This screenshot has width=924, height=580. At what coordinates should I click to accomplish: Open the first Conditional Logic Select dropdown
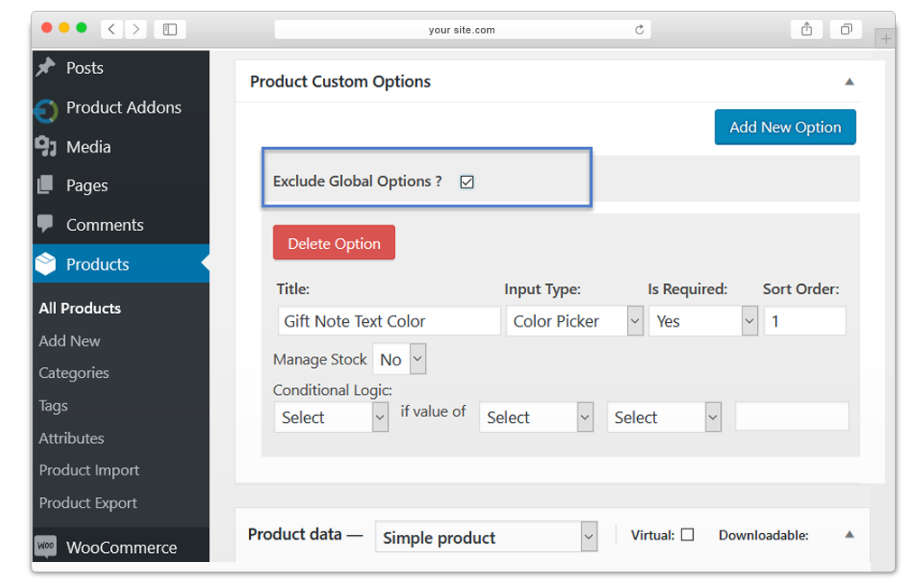click(x=331, y=417)
